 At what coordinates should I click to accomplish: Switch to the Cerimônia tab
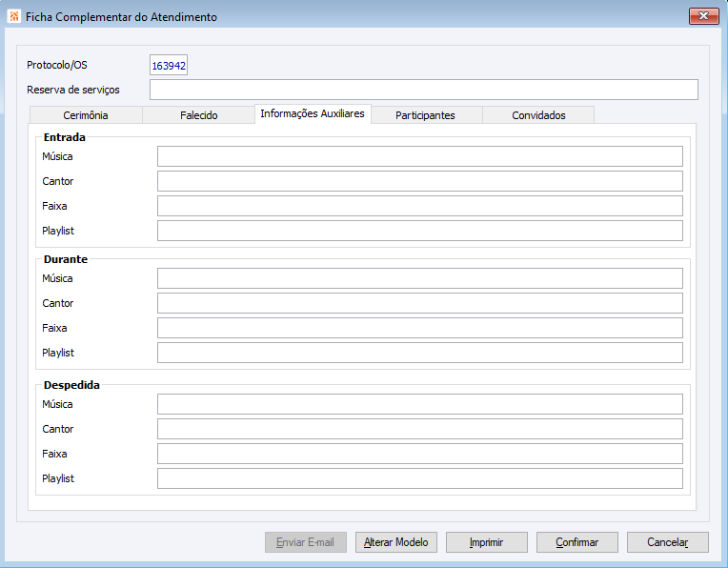point(86,115)
